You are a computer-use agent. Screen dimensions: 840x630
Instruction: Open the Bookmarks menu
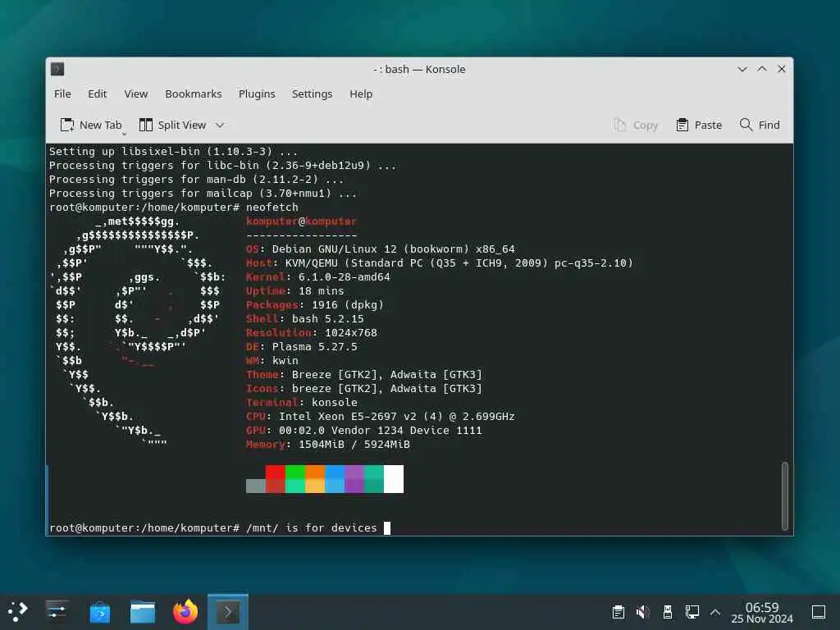193,94
